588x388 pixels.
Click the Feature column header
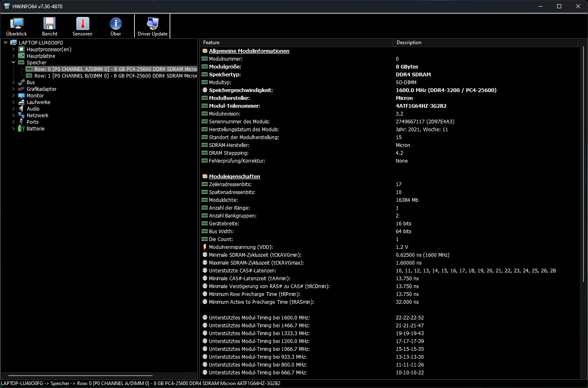coord(296,43)
